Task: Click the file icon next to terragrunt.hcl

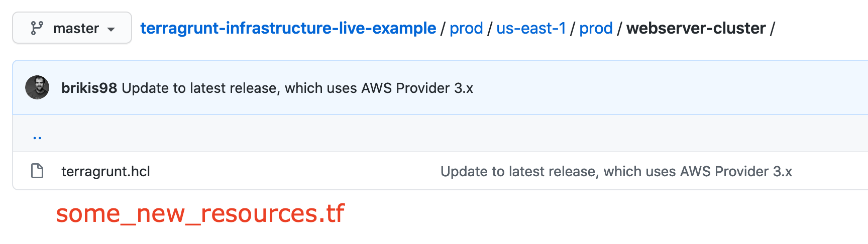Action: coord(37,171)
